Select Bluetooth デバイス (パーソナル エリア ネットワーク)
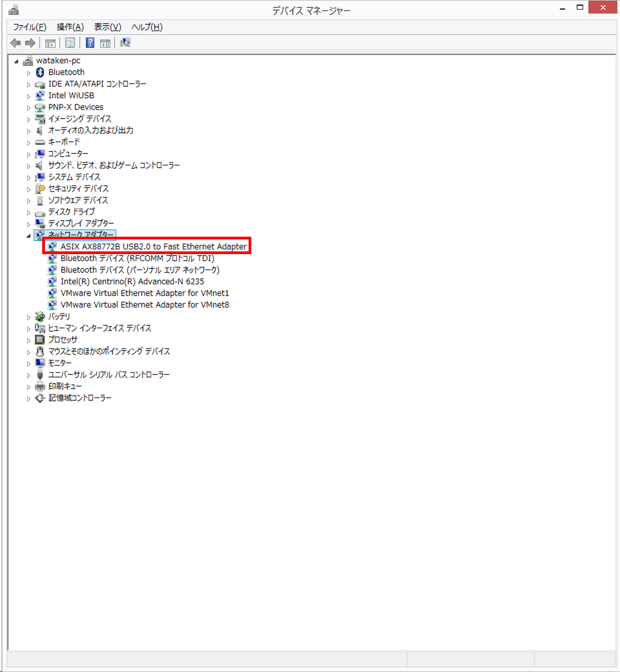The image size is (620, 672). [x=140, y=270]
